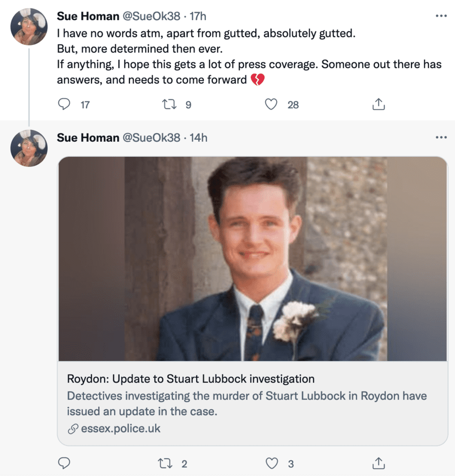The width and height of the screenshot is (455, 476).
Task: Open more options on the 17h tweet
Action: tap(441, 16)
